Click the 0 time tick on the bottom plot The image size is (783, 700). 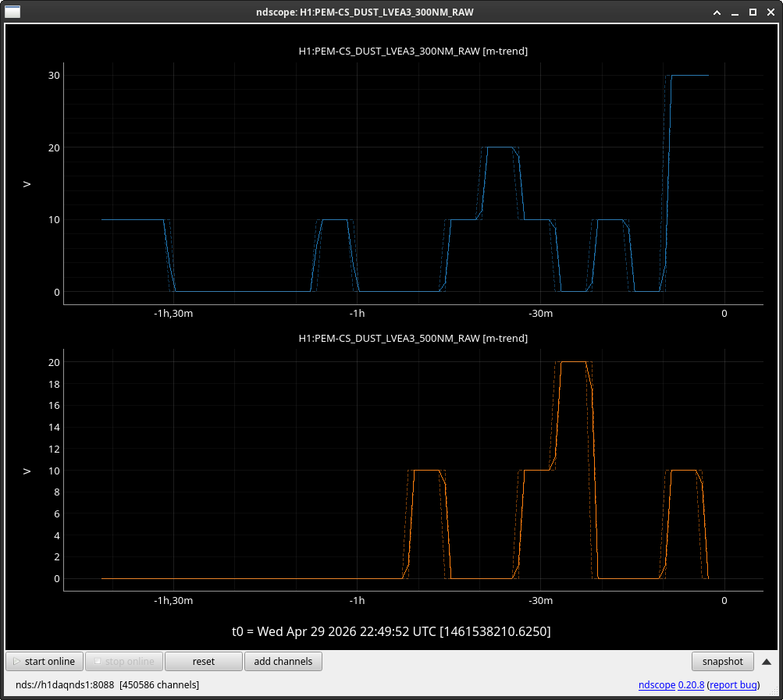pos(724,601)
